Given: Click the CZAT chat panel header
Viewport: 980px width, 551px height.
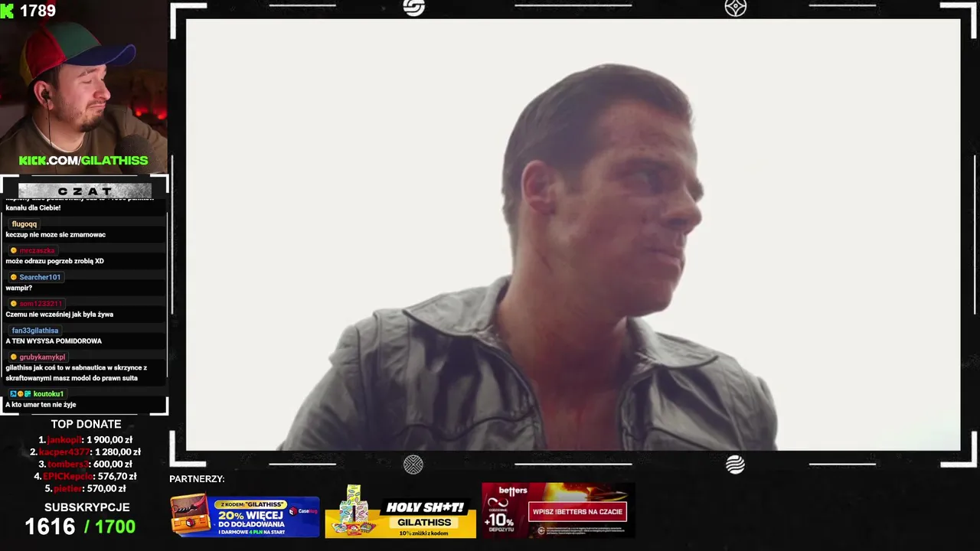Looking at the screenshot, I should [x=84, y=191].
